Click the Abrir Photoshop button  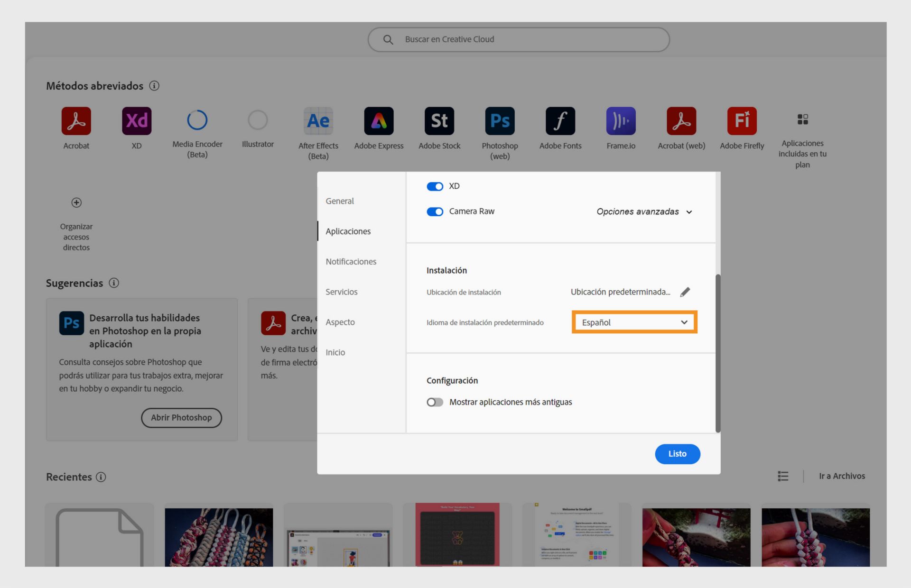(x=181, y=418)
